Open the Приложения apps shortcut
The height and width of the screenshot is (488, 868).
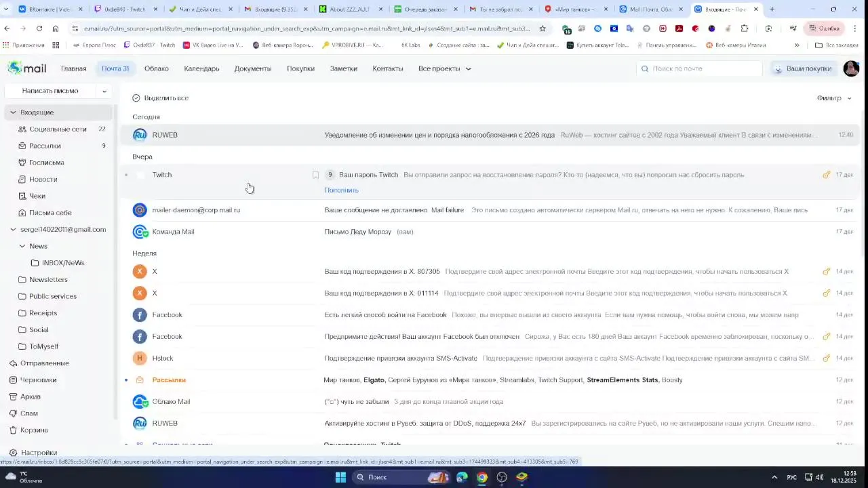pos(24,45)
